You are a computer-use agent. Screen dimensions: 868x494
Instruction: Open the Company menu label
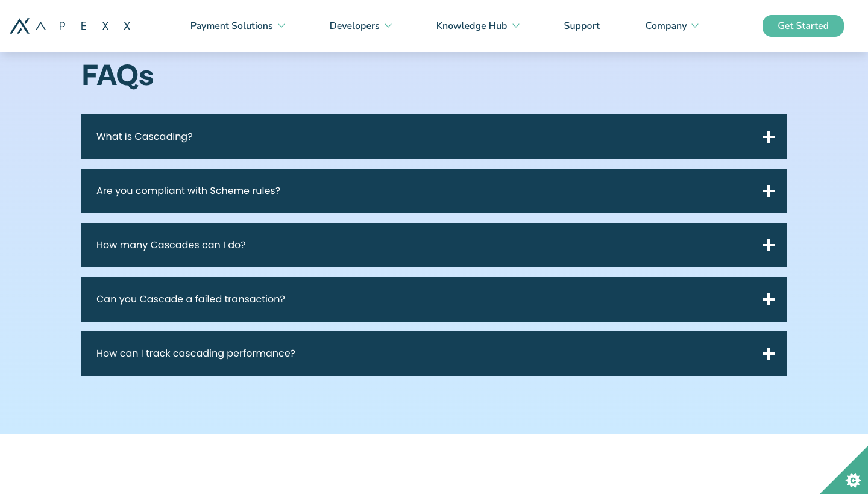pyautogui.click(x=666, y=26)
